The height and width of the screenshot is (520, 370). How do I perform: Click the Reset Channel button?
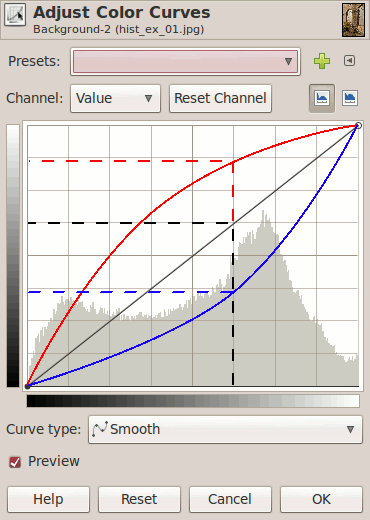pos(220,98)
